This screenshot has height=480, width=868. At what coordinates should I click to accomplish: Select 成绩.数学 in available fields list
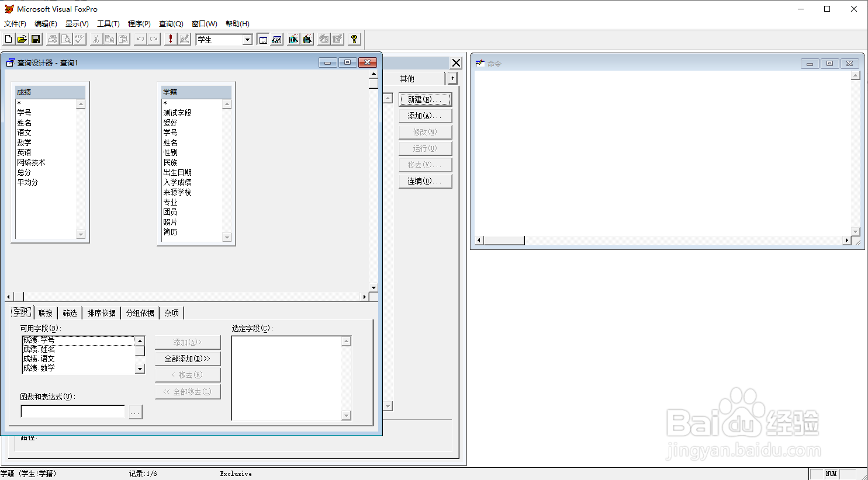point(78,368)
